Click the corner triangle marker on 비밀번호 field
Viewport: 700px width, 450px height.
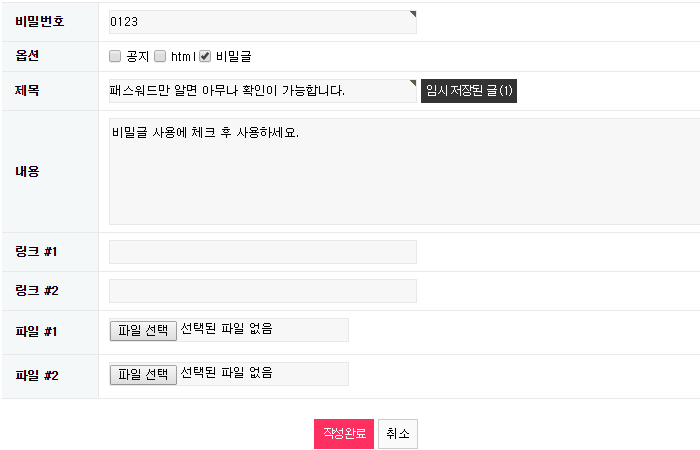coord(413,14)
